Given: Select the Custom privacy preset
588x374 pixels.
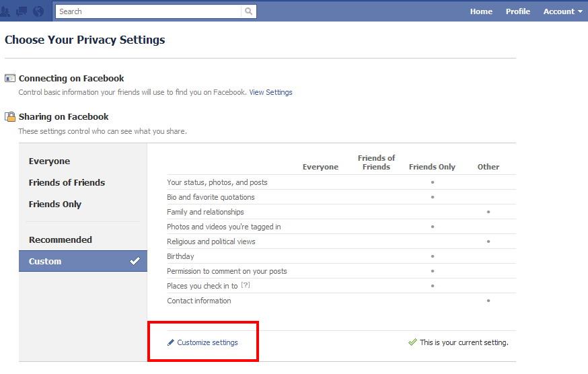Looking at the screenshot, I should pyautogui.click(x=83, y=261).
